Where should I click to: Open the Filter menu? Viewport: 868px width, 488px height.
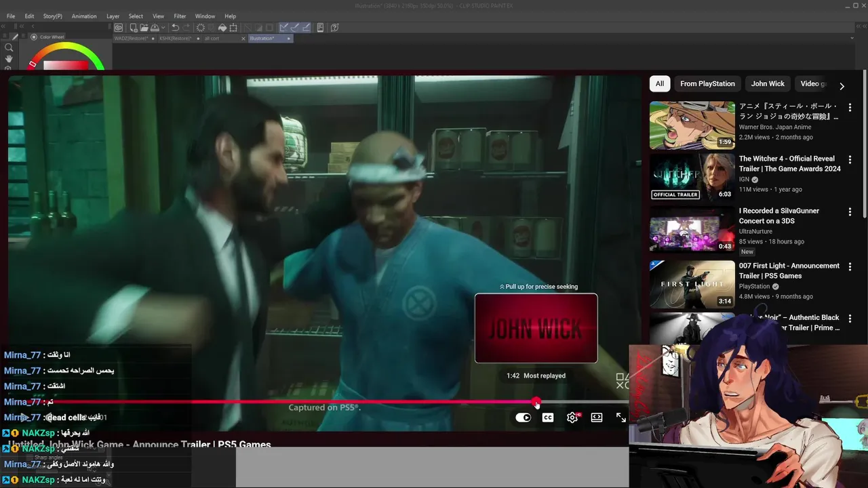click(x=180, y=16)
